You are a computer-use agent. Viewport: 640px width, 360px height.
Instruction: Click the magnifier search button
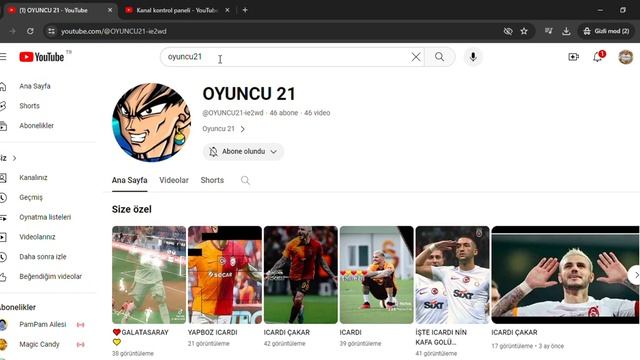[x=440, y=57]
